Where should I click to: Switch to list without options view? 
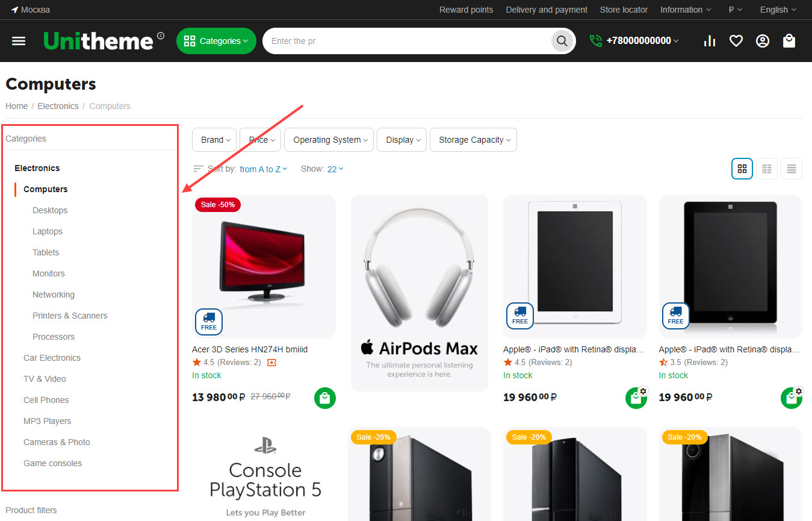pos(791,169)
